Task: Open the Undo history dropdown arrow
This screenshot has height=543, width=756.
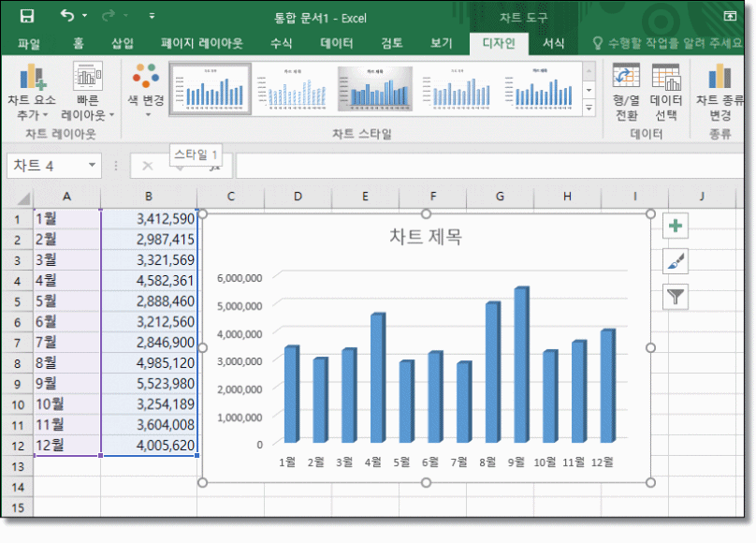Action: tap(85, 16)
